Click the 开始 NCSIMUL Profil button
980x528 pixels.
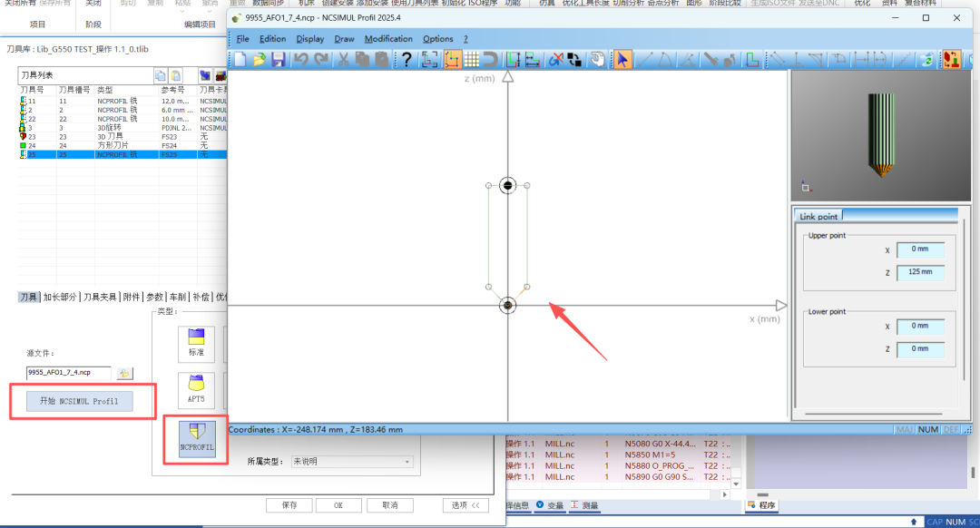click(79, 401)
